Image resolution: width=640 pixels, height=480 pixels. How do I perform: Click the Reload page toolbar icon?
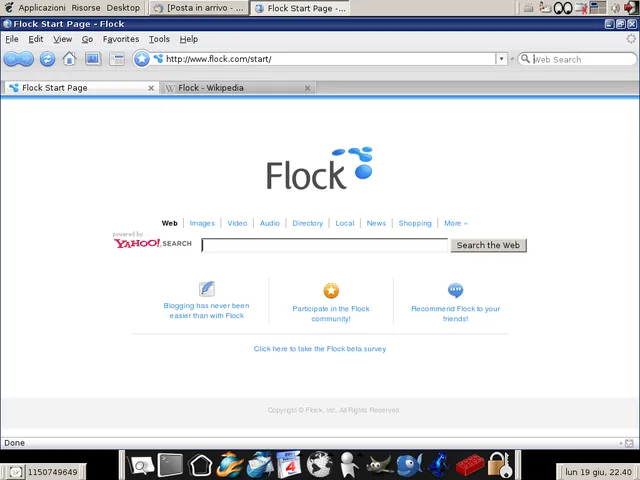(x=47, y=59)
